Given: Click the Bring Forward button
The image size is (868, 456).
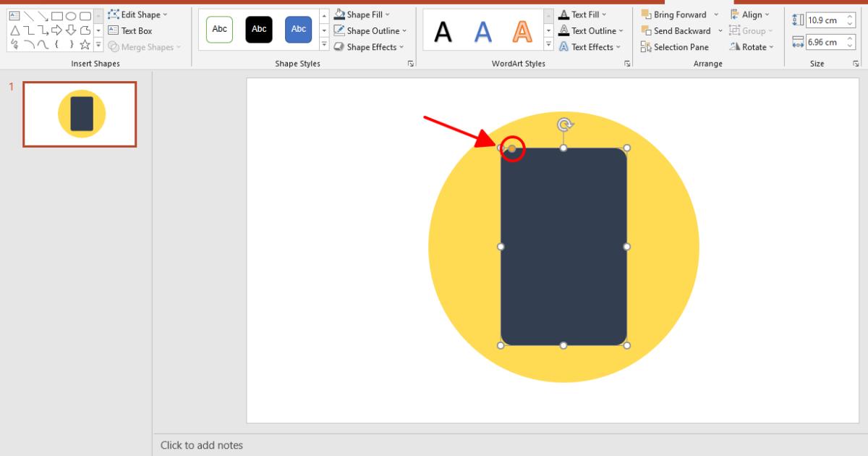Looking at the screenshot, I should point(676,14).
